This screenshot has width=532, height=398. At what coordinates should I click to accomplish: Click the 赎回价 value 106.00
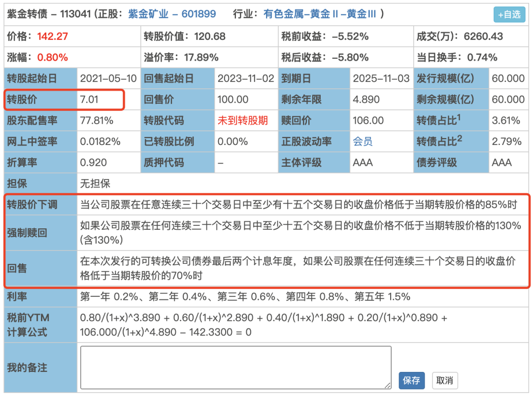(368, 120)
